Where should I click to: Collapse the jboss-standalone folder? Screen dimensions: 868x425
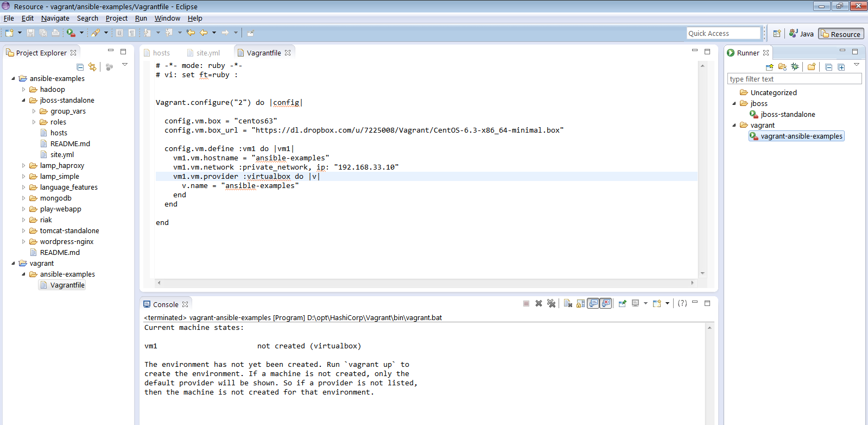[x=23, y=101]
